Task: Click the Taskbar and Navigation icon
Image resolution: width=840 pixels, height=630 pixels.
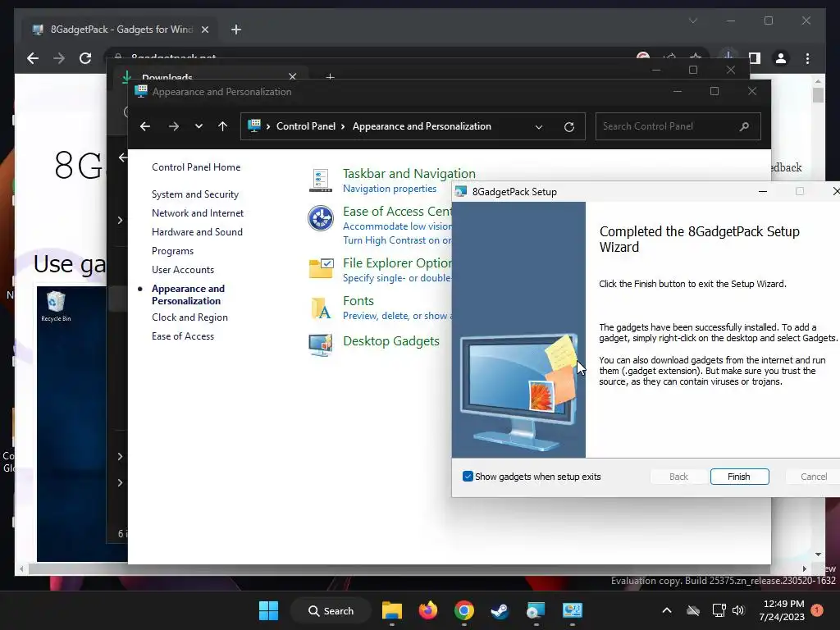Action: 321,180
